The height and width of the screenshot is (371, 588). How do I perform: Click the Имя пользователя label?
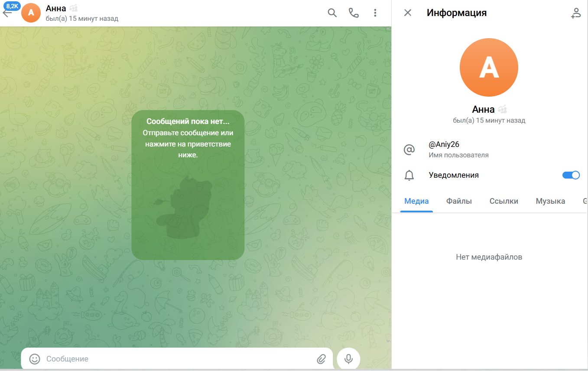point(459,155)
